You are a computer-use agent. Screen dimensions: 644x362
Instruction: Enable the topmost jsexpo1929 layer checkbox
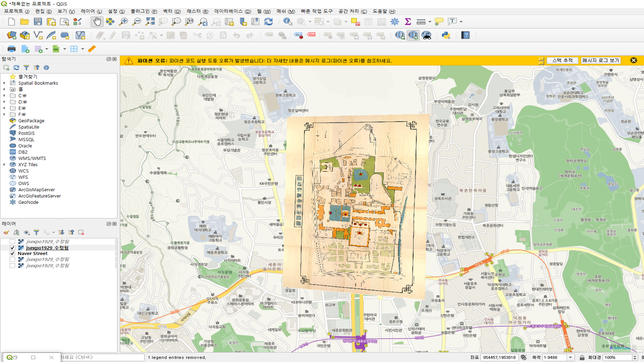[12, 242]
